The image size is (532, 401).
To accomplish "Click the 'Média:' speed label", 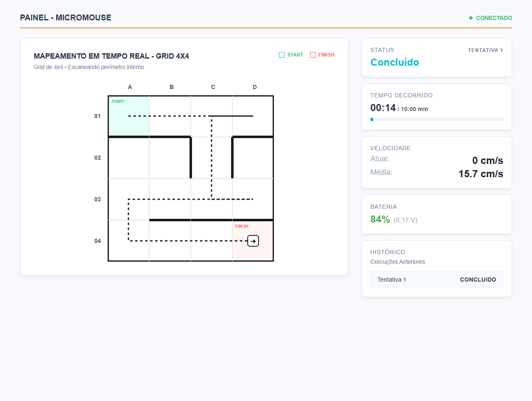I will (381, 172).
